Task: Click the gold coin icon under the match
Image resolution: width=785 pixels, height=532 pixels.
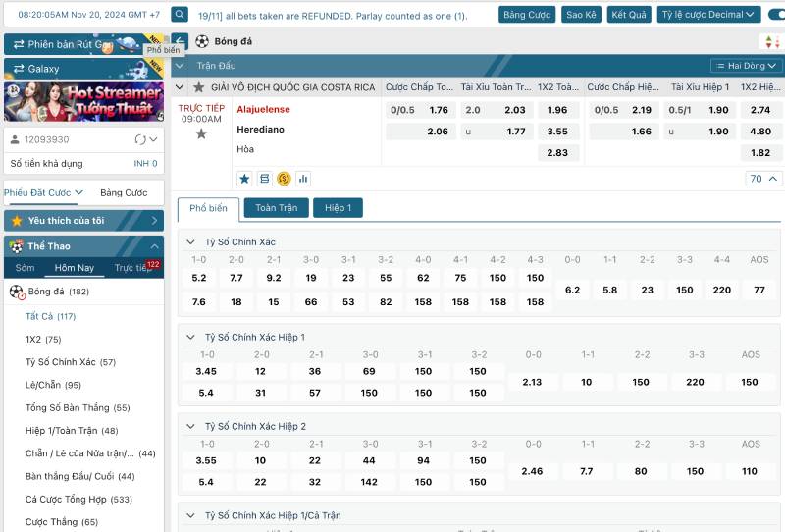Action: [x=284, y=179]
